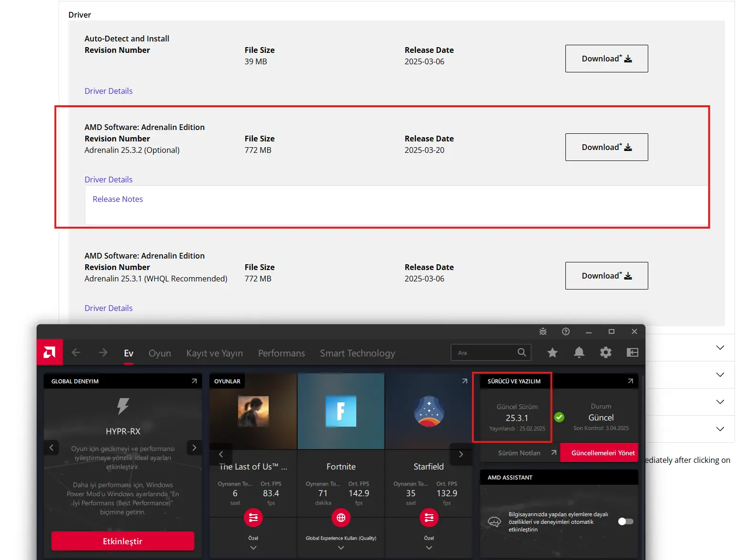Open the Smart Technology tab

358,353
